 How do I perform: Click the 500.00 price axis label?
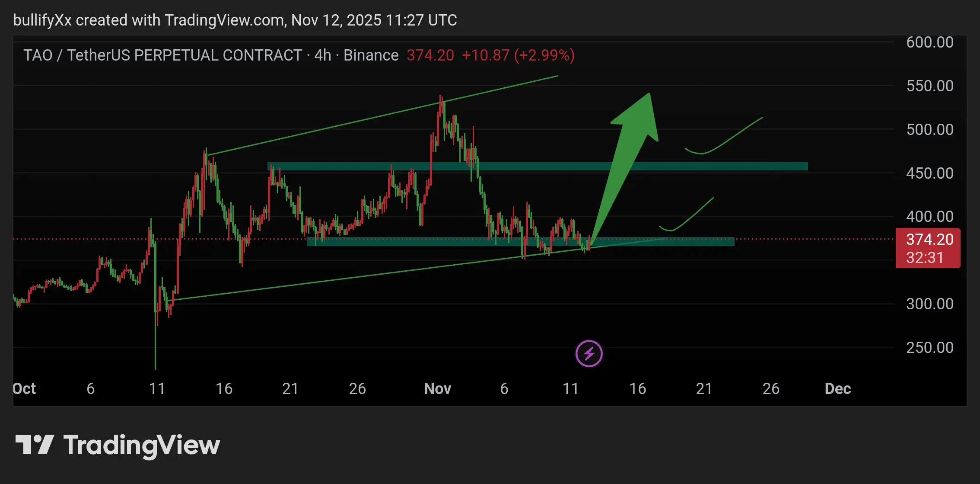point(929,130)
